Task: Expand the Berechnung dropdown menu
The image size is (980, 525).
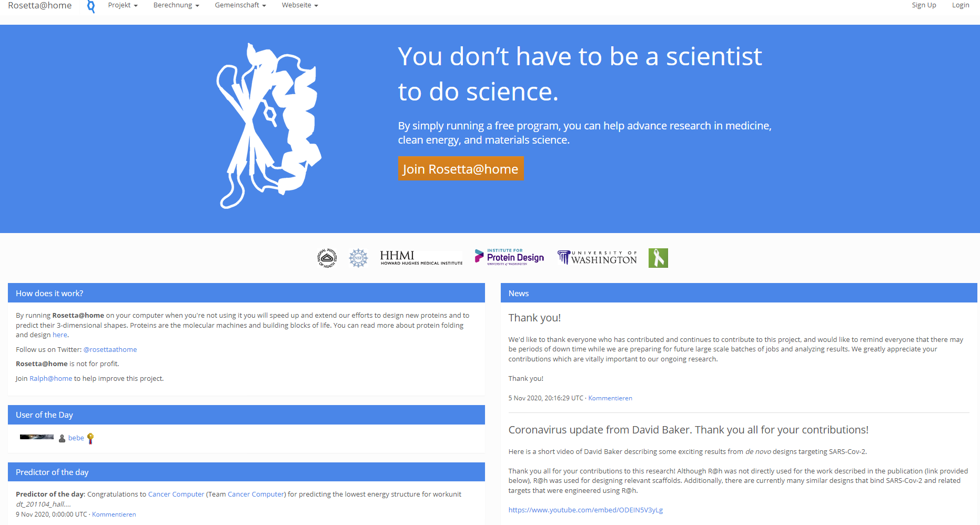Action: [x=176, y=5]
